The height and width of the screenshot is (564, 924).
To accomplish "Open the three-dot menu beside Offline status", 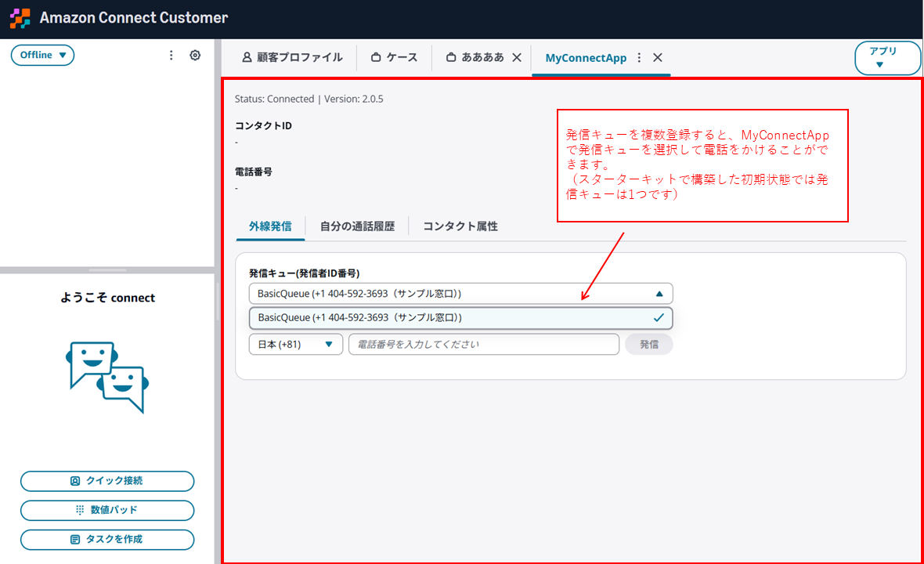I will [171, 55].
